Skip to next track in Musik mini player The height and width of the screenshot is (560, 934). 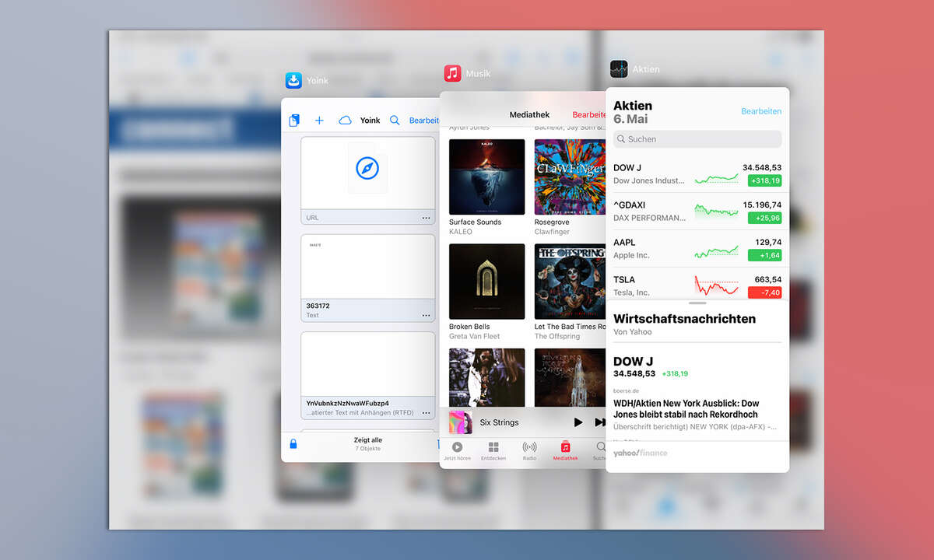coord(600,422)
